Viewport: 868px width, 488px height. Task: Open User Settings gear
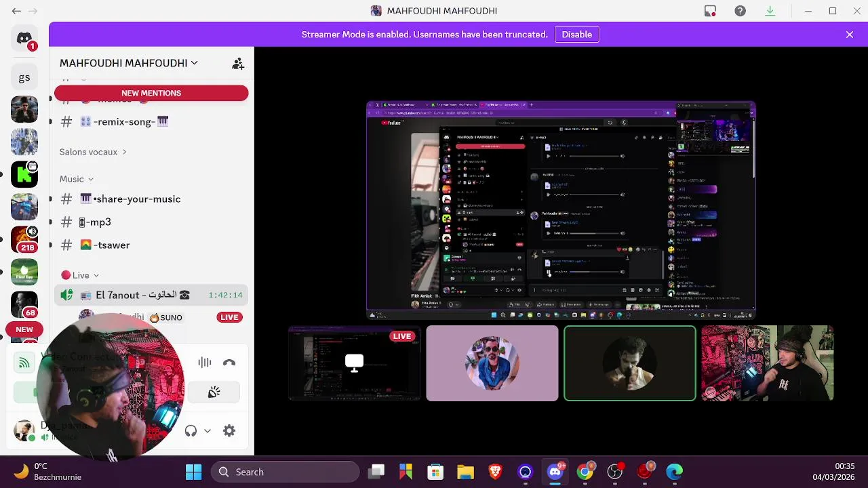click(229, 431)
